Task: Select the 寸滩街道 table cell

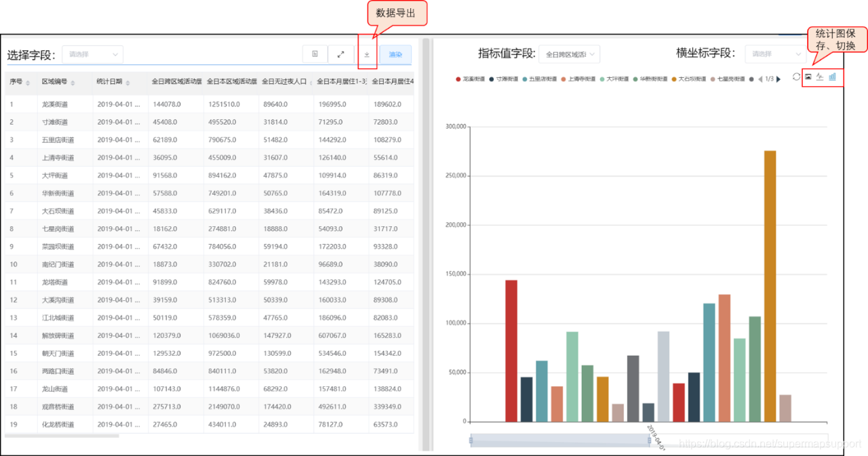Action: pos(66,122)
